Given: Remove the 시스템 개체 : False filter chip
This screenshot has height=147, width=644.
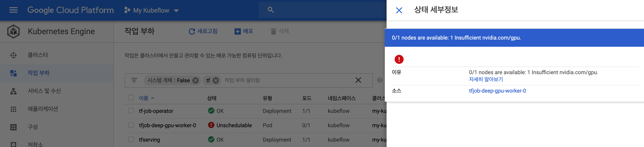Looking at the screenshot, I should pyautogui.click(x=196, y=80).
